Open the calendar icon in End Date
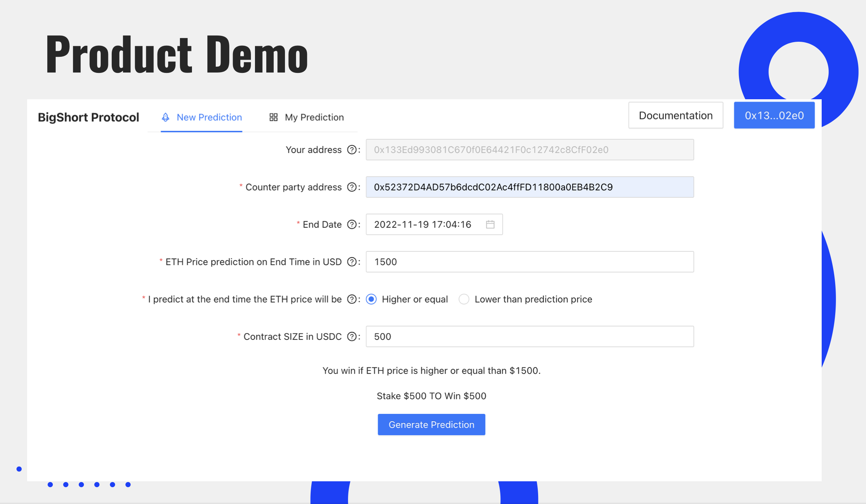Viewport: 866px width, 504px height. (490, 225)
